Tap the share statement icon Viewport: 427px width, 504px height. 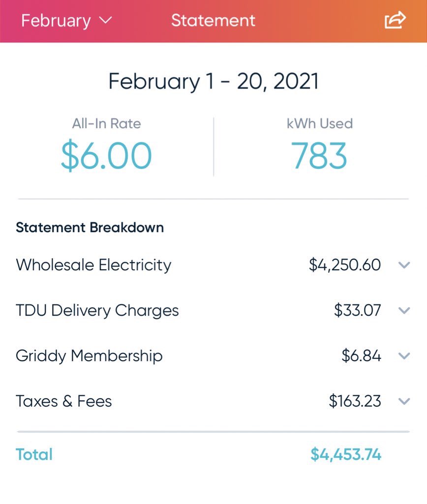tap(395, 20)
